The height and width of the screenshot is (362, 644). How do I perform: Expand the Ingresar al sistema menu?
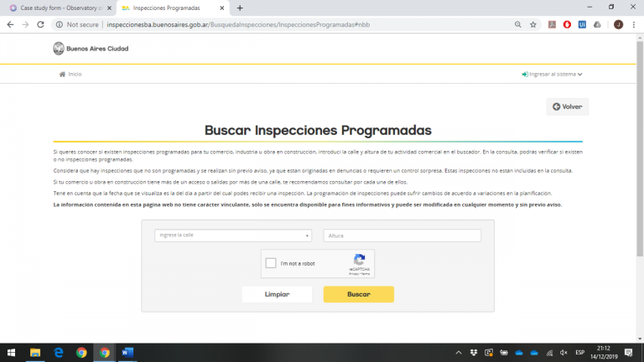[552, 74]
